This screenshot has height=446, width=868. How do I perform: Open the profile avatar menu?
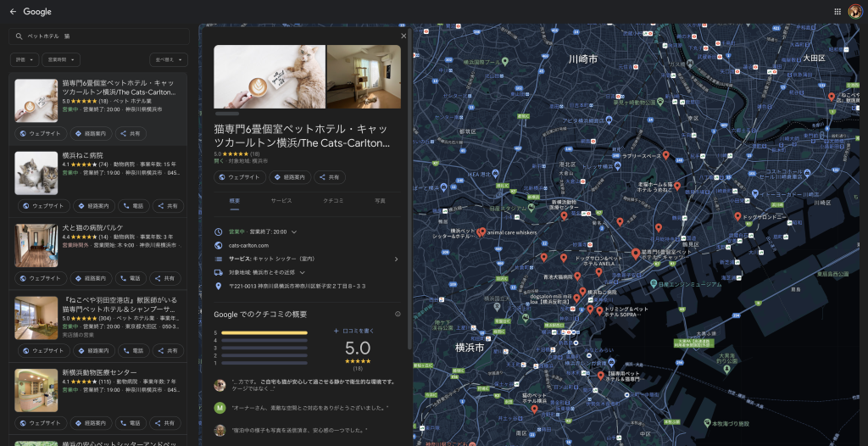point(854,12)
